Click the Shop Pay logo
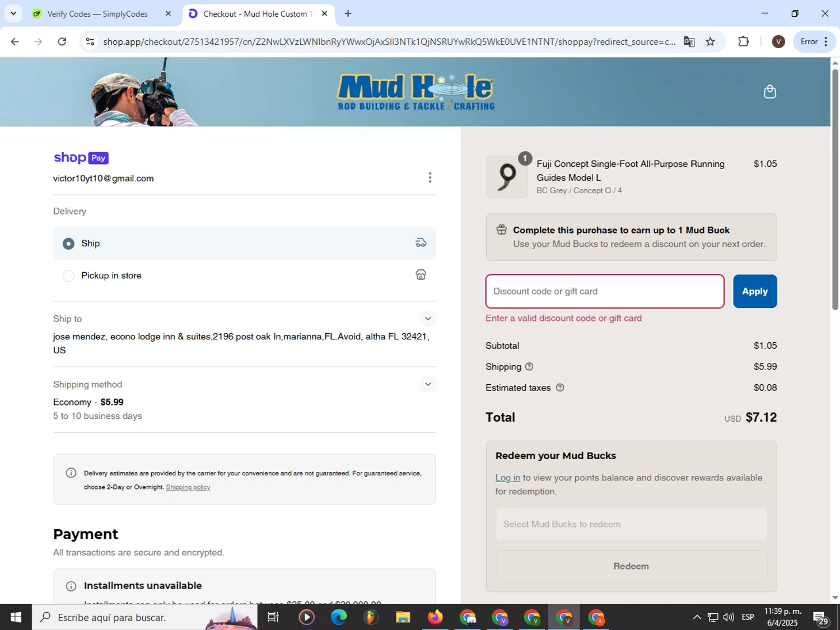The height and width of the screenshot is (630, 840). 81,158
